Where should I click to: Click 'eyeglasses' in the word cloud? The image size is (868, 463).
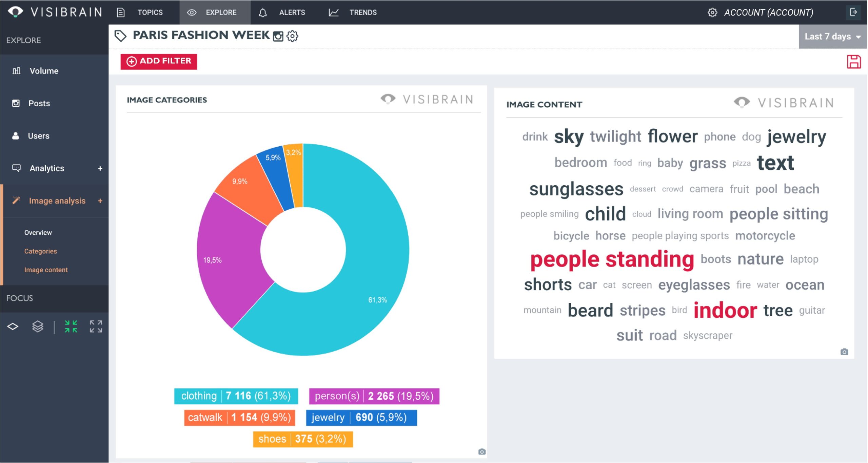pyautogui.click(x=694, y=285)
